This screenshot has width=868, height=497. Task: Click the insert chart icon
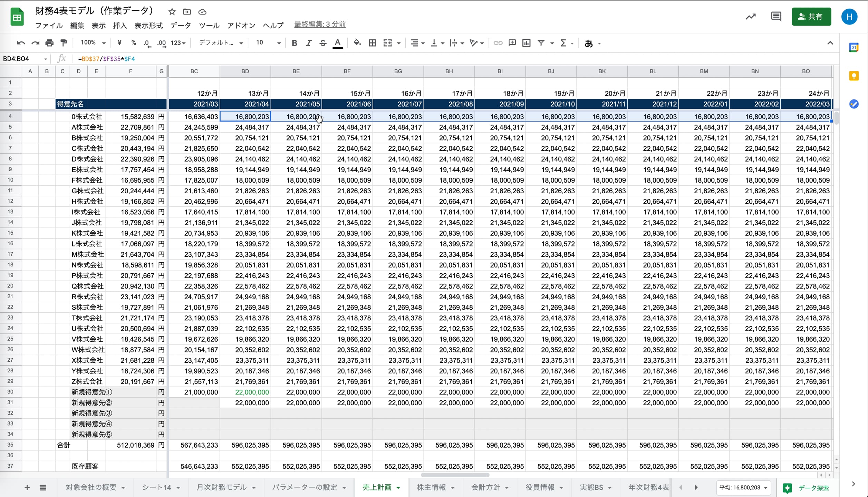pos(526,43)
